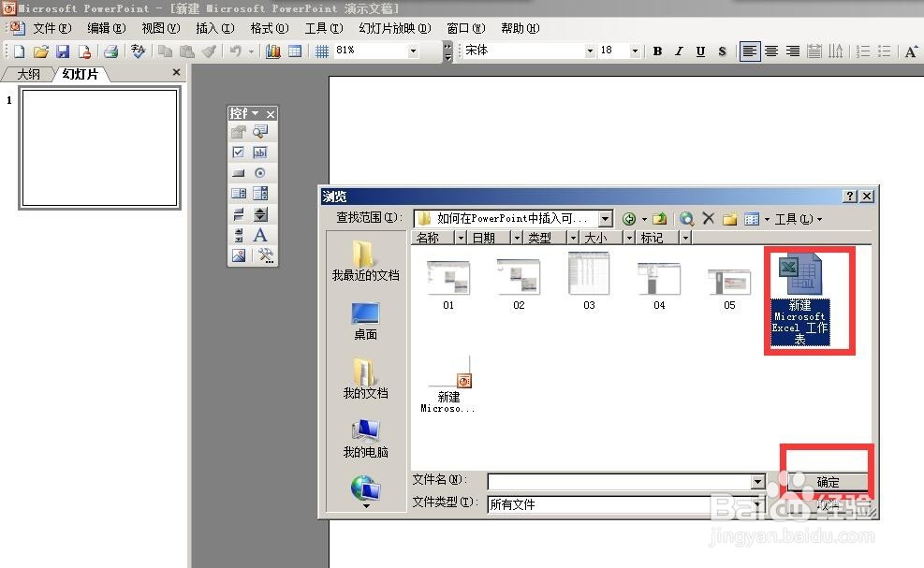Select the Spin Button control tool
This screenshot has height=568, width=924.
click(260, 214)
